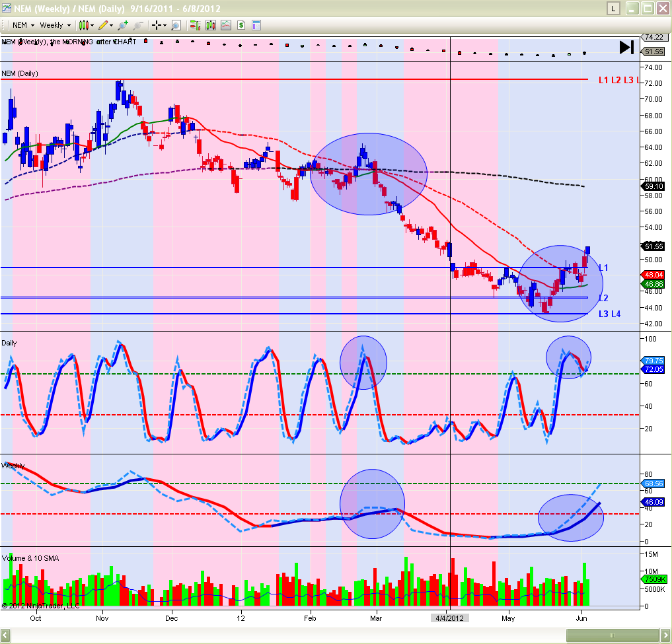Screen dimensions: 672x644
Task: Click the Volume & 10 SMA panel label
Action: [x=30, y=558]
